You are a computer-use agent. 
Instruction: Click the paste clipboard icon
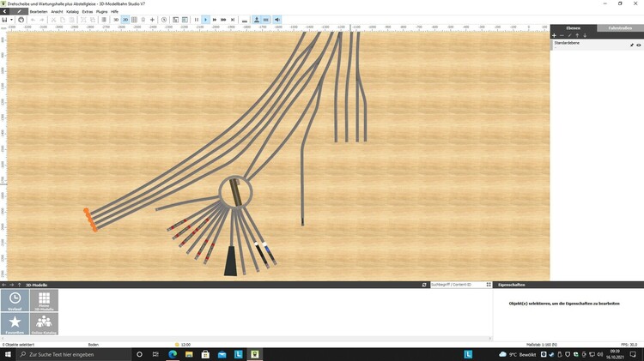(71, 20)
